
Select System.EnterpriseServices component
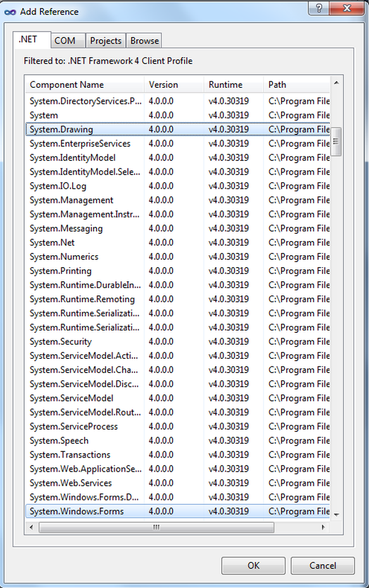point(178,143)
